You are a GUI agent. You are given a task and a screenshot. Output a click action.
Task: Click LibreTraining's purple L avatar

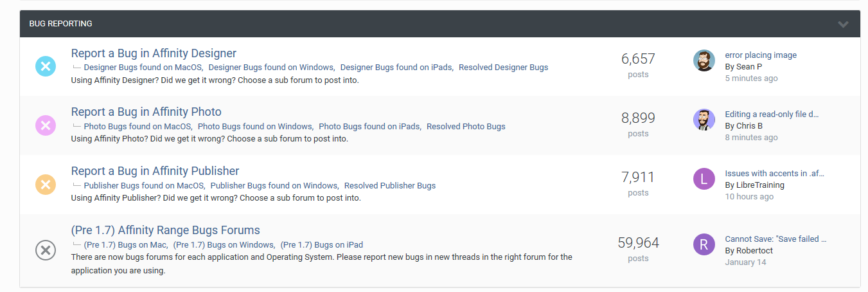point(704,179)
